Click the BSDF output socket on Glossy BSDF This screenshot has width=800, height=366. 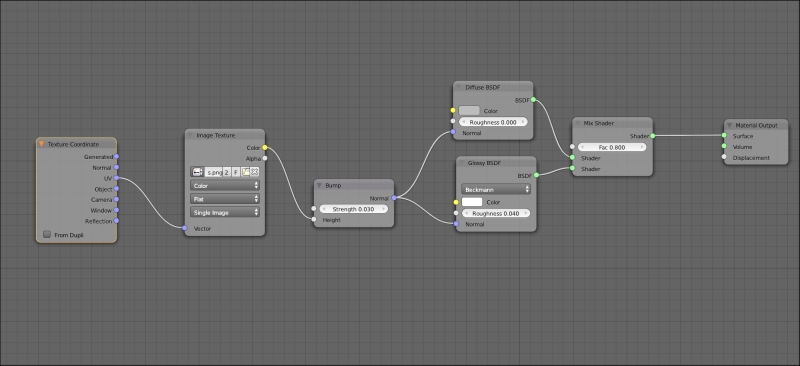pyautogui.click(x=536, y=176)
